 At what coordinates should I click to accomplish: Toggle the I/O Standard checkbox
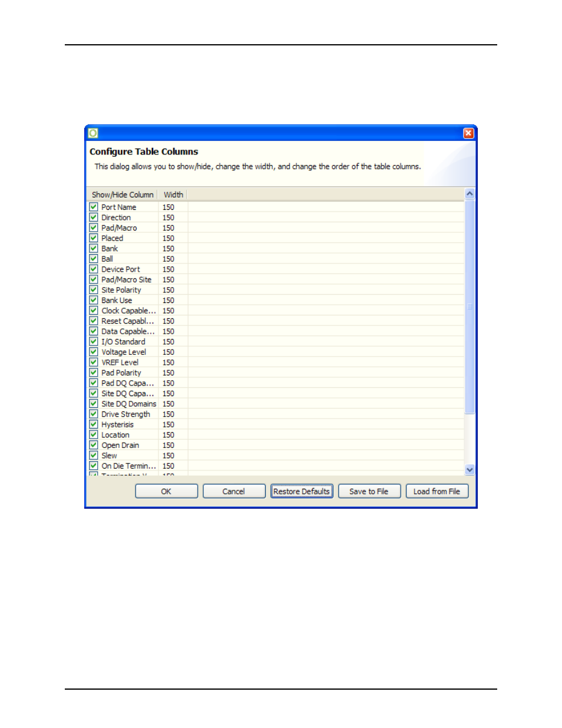tap(94, 341)
